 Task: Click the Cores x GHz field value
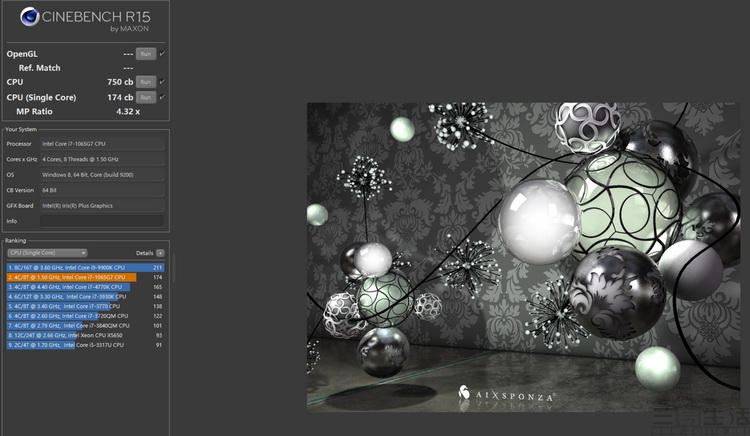(x=102, y=159)
